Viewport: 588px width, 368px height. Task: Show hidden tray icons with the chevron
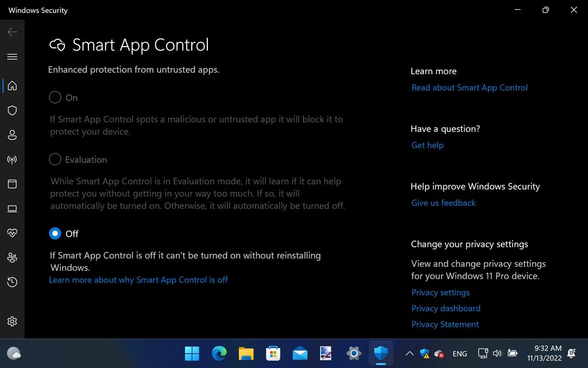pyautogui.click(x=409, y=354)
